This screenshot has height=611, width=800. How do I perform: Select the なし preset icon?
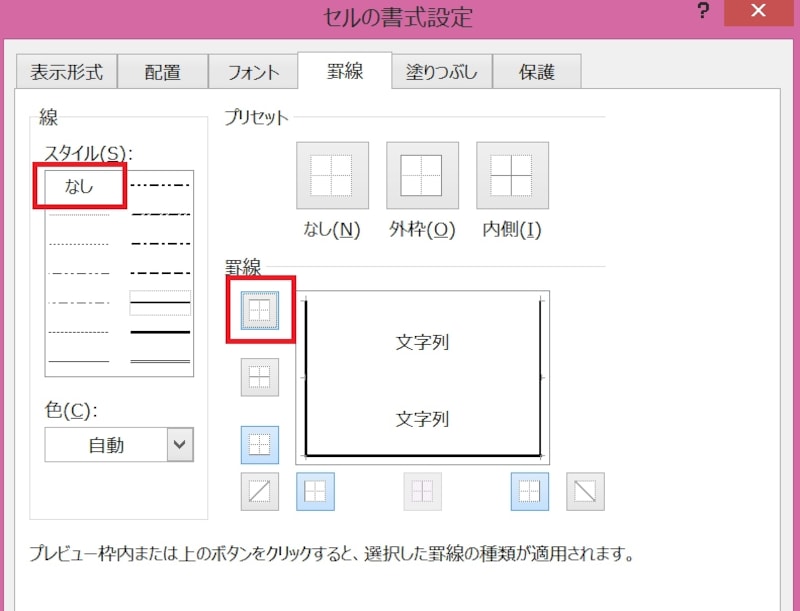tap(332, 176)
